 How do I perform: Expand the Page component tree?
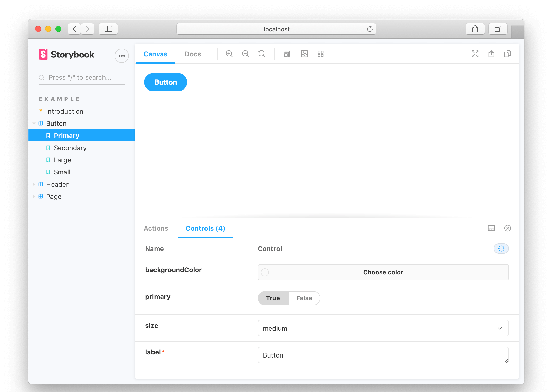tap(34, 197)
